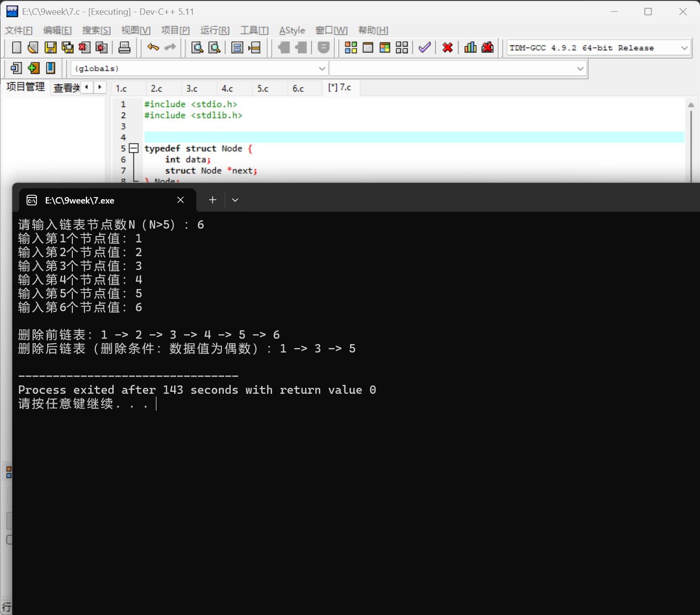The image size is (700, 615).
Task: Click the indent toolbar icon
Action: pos(284,48)
